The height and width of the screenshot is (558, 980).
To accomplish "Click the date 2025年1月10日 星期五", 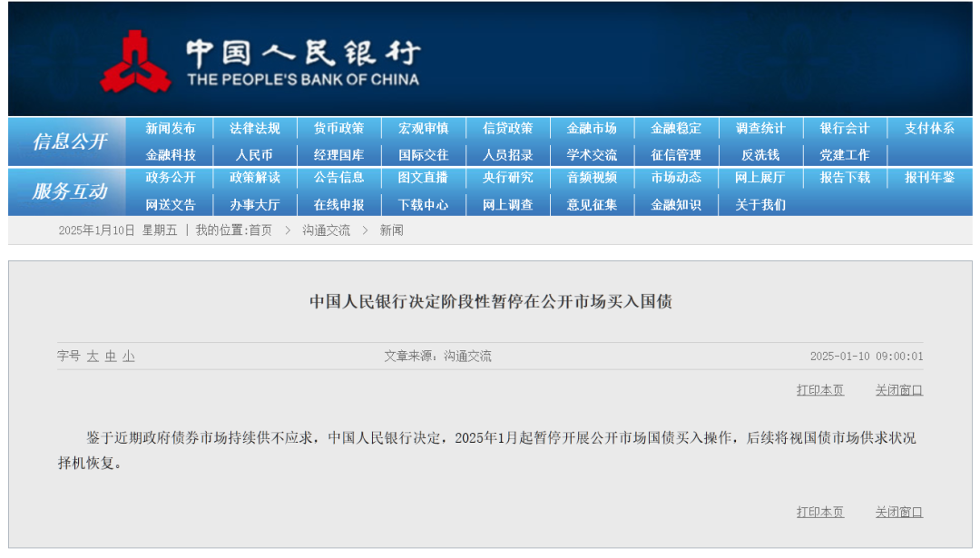I will [118, 230].
